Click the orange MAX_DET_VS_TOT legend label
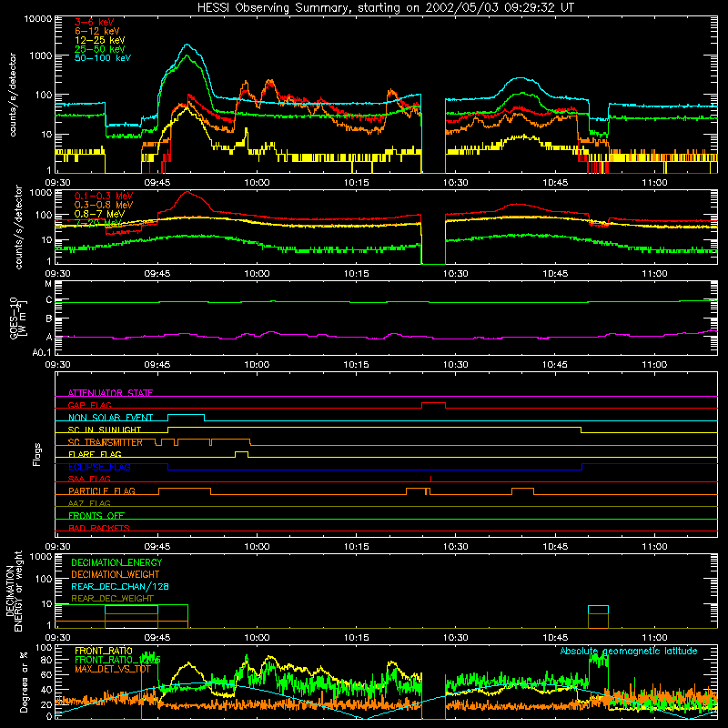This screenshot has width=728, height=728. pyautogui.click(x=113, y=669)
